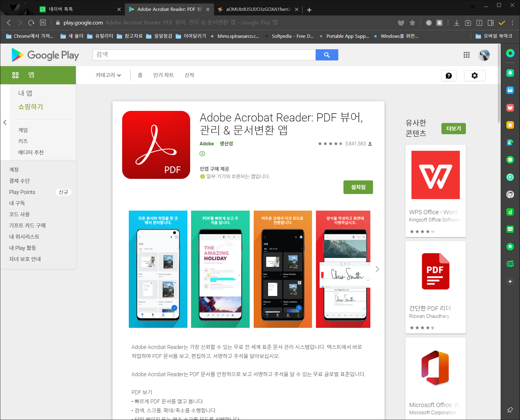Collapse the left navigation with arrow
Viewport: 520px width, 420px height.
(x=5, y=122)
